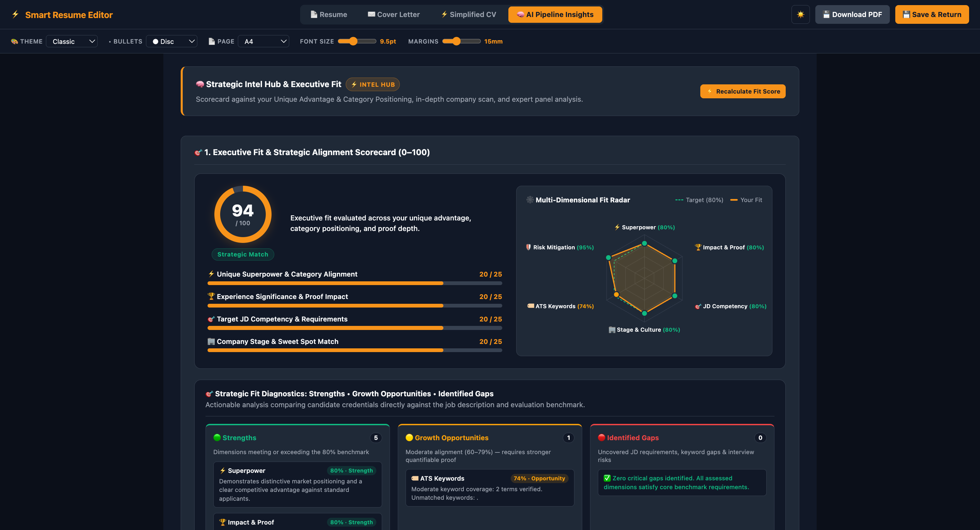The height and width of the screenshot is (530, 980).
Task: Click the page document icon beside PAGE
Action: [212, 42]
